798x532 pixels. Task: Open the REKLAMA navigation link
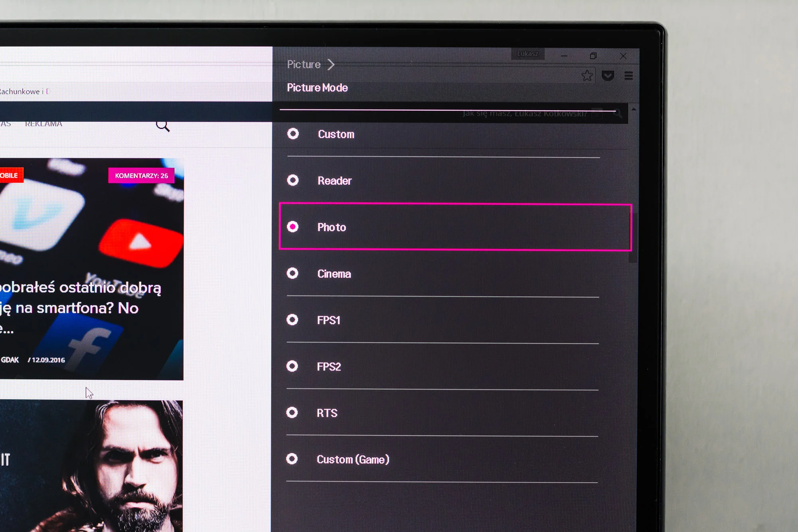tap(43, 124)
